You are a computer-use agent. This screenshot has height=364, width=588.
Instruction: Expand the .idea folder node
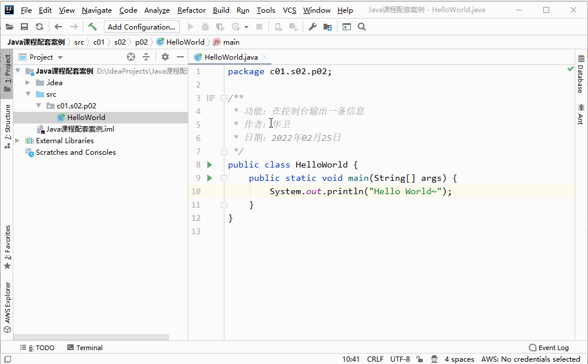point(28,82)
